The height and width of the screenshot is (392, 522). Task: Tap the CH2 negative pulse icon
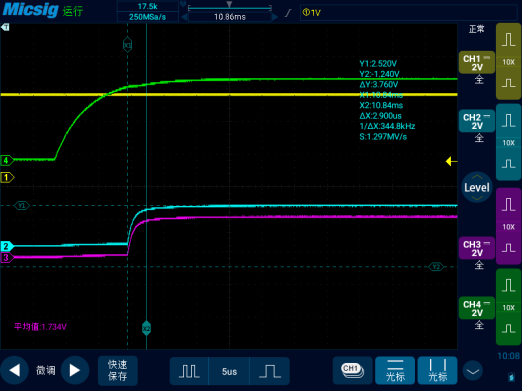[509, 164]
